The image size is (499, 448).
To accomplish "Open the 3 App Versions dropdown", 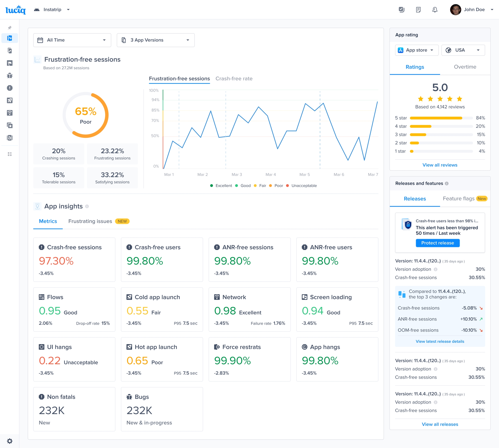I will tap(156, 40).
